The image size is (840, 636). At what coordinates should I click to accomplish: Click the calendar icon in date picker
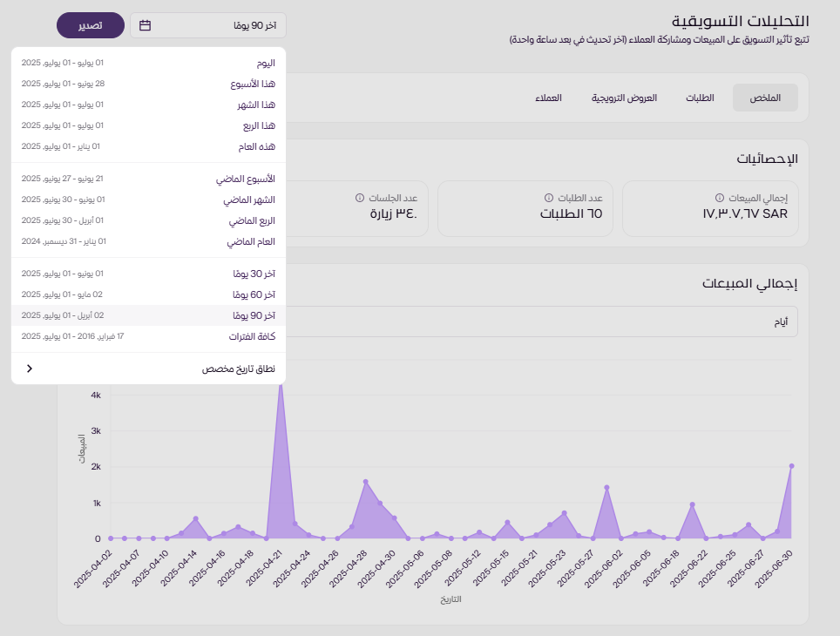point(146,25)
